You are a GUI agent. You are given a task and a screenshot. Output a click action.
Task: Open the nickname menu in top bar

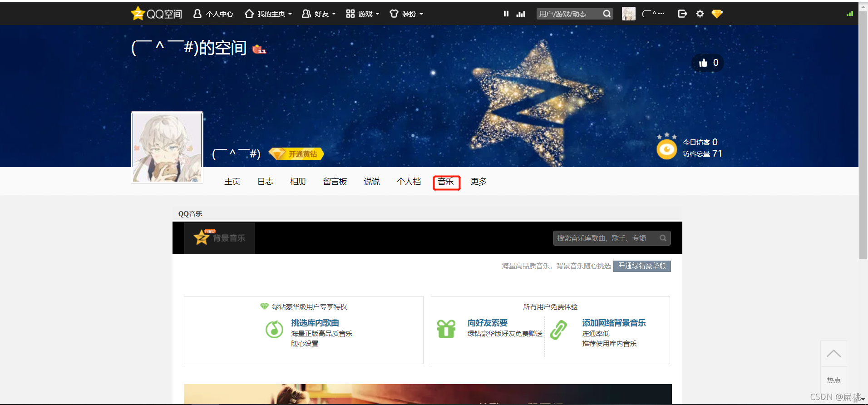click(653, 14)
